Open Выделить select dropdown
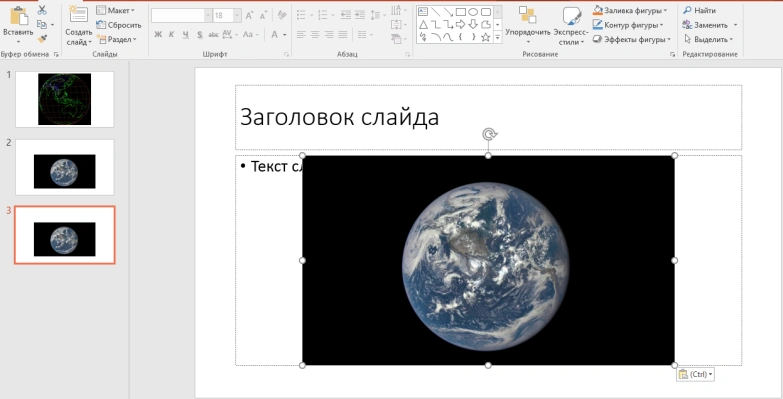Viewport: 783px width, 399px height. pyautogui.click(x=708, y=39)
